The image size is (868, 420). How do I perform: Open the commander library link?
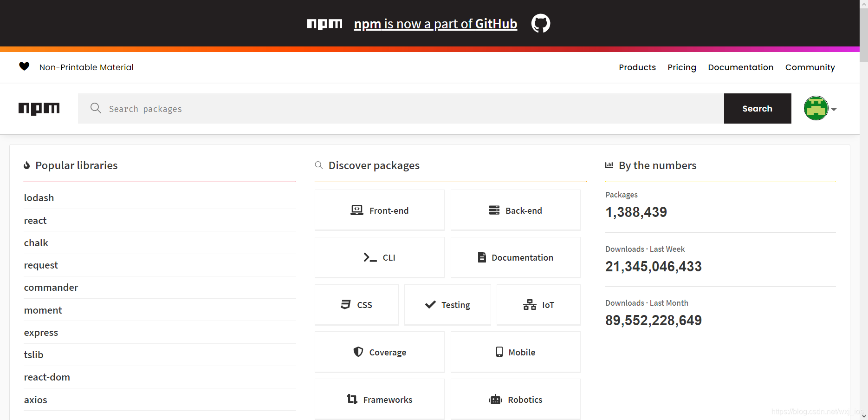click(51, 287)
